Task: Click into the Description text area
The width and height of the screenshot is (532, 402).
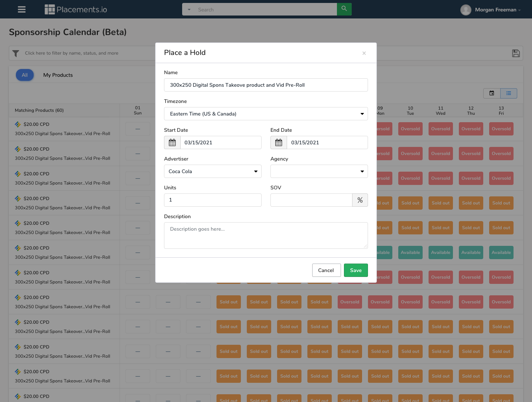Action: (x=266, y=236)
